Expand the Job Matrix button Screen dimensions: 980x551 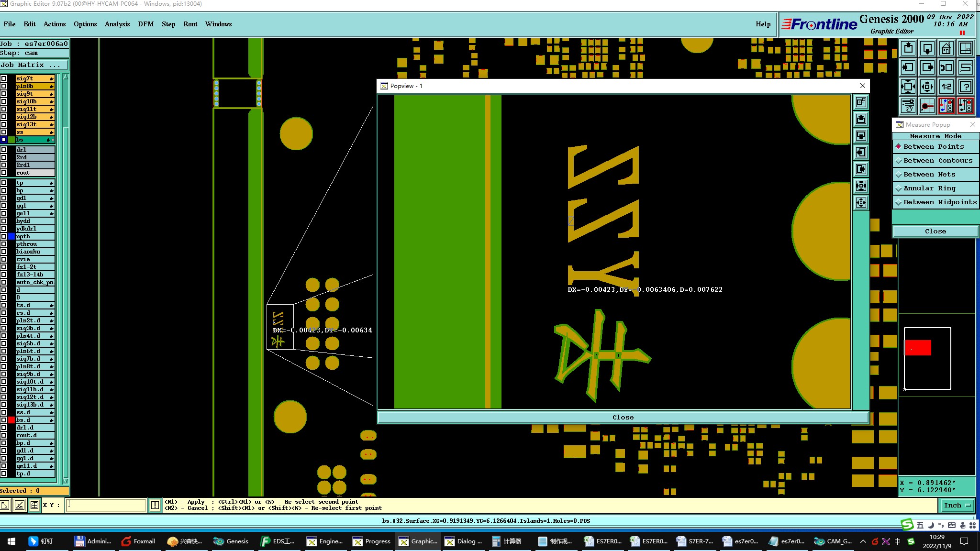[33, 65]
